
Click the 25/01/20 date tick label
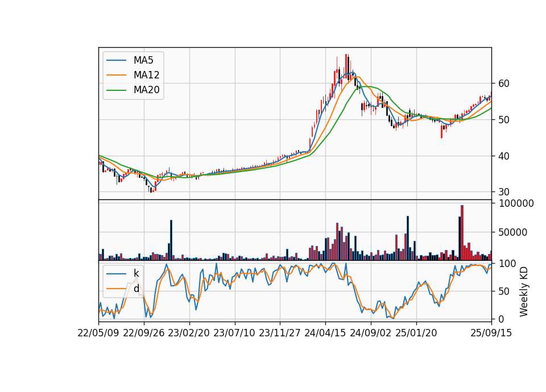[x=416, y=333]
